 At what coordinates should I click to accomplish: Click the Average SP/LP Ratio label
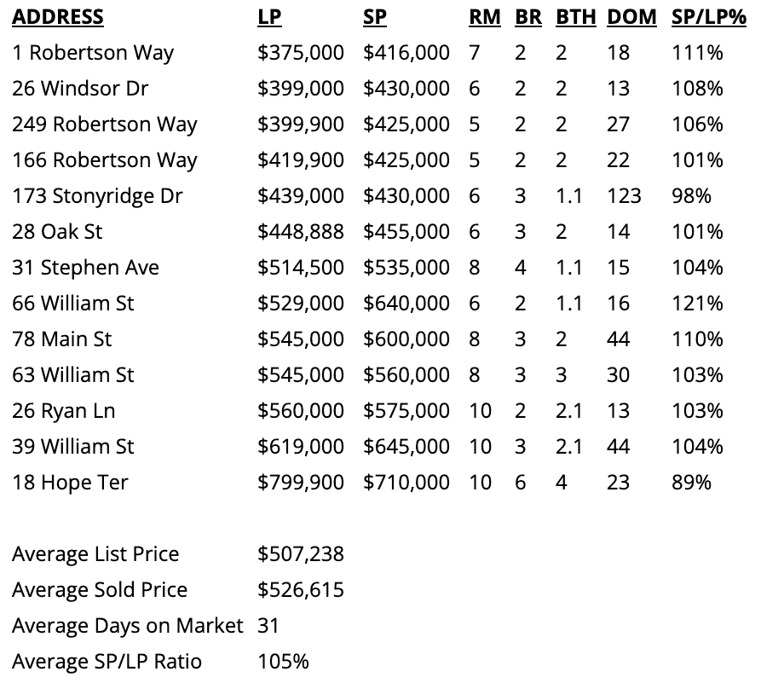[107, 662]
